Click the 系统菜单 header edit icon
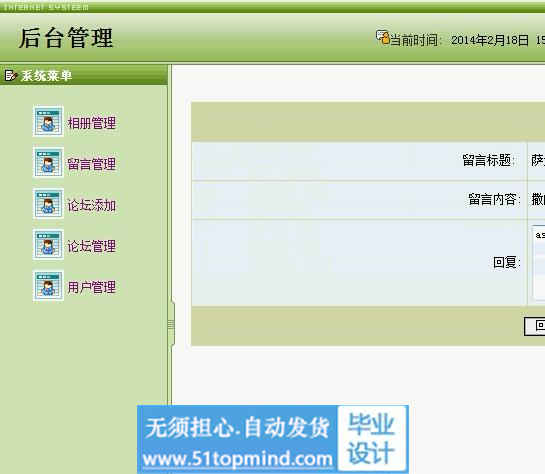The height and width of the screenshot is (474, 545). (x=10, y=75)
